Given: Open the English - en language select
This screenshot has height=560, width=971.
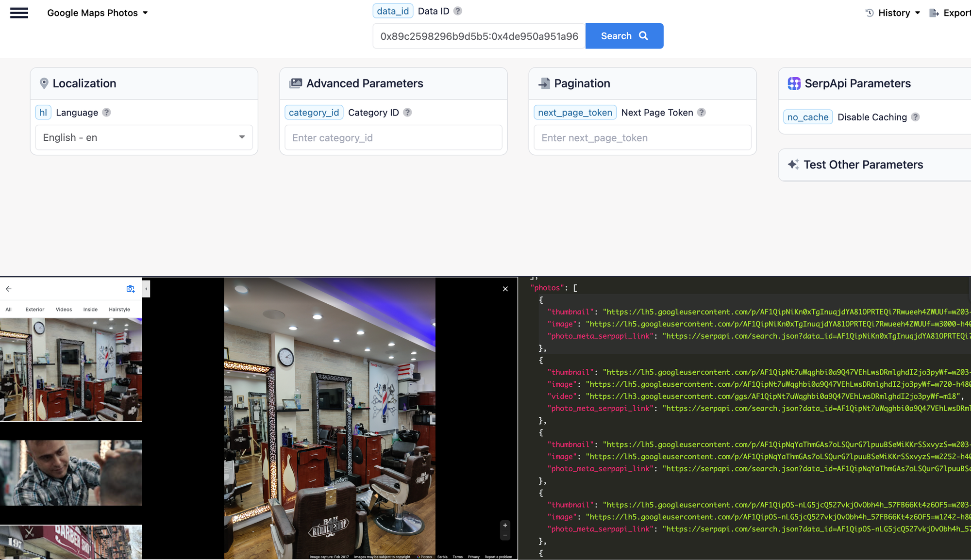Looking at the screenshot, I should tap(144, 137).
